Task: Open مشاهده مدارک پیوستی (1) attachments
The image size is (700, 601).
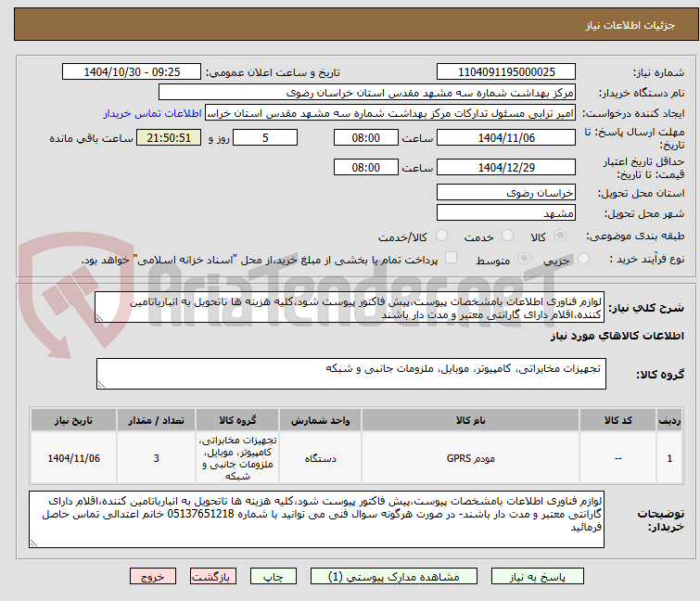Action: coord(394,577)
